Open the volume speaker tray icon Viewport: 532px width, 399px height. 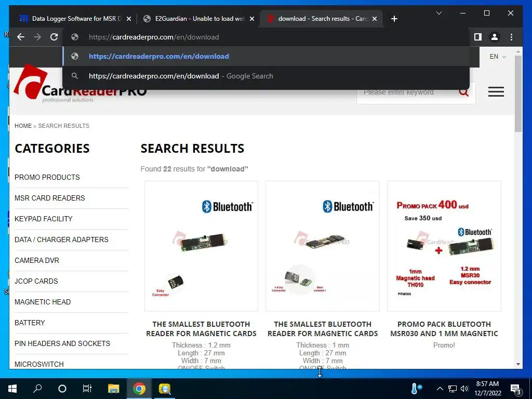coord(464,389)
